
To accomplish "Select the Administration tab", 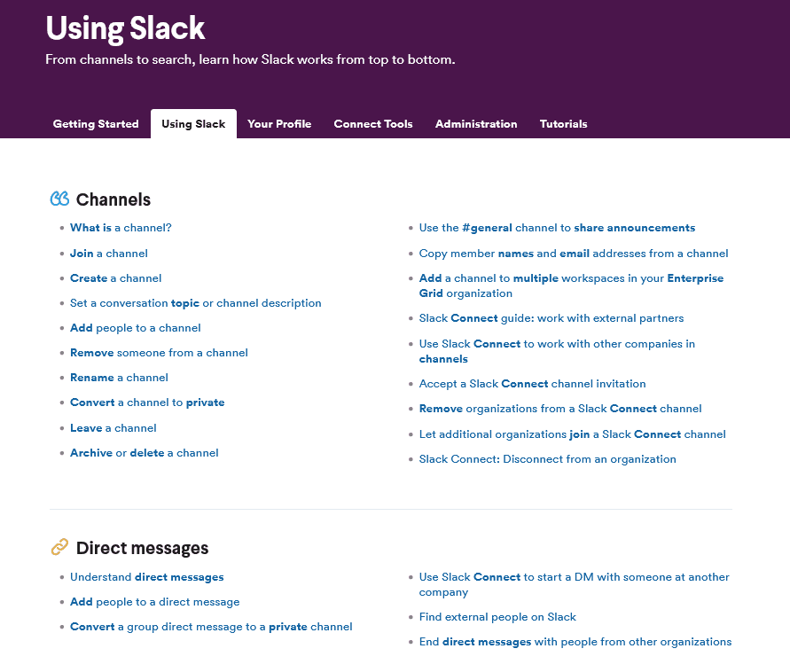I will click(x=476, y=124).
